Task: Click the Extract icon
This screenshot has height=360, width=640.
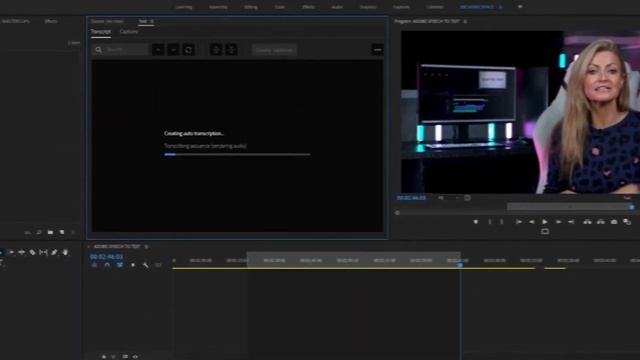Action: coord(601,222)
